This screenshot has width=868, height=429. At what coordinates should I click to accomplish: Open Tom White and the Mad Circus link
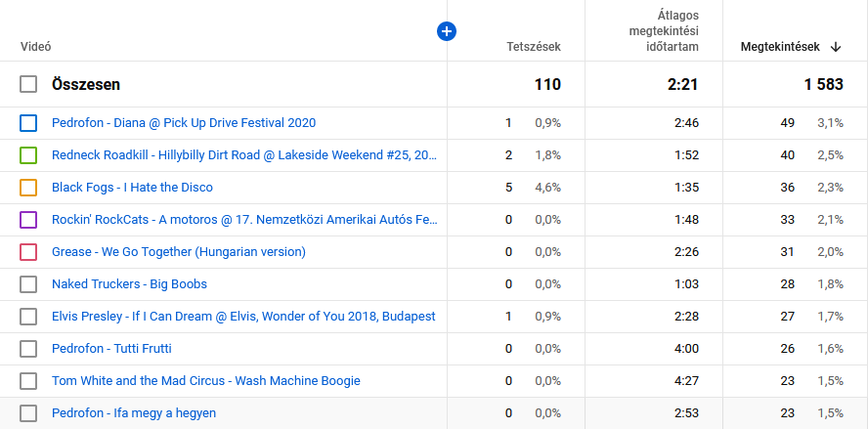(206, 381)
